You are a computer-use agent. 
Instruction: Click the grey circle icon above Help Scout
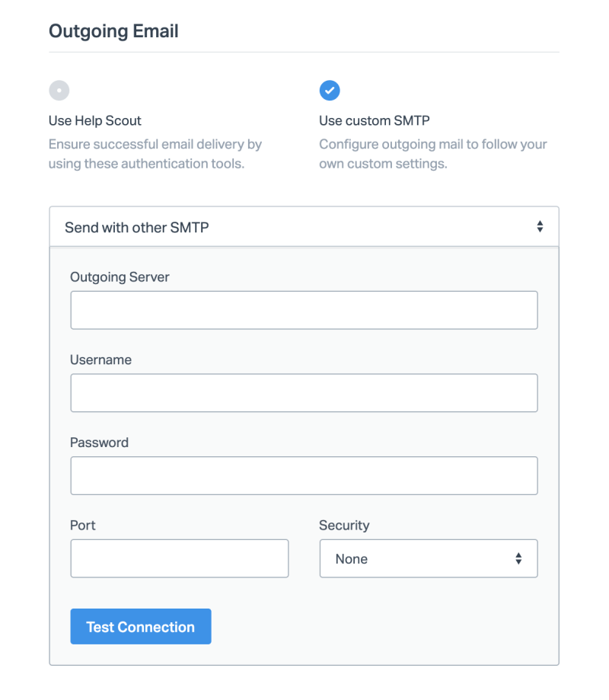[59, 91]
